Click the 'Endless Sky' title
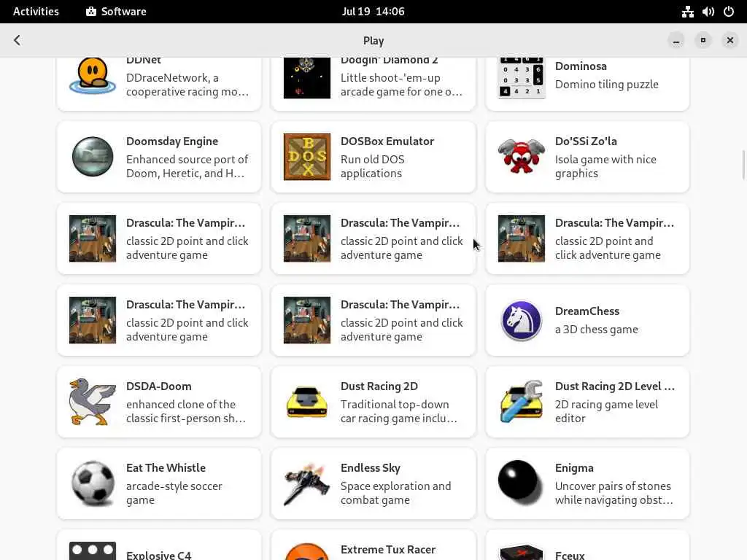 tap(371, 468)
